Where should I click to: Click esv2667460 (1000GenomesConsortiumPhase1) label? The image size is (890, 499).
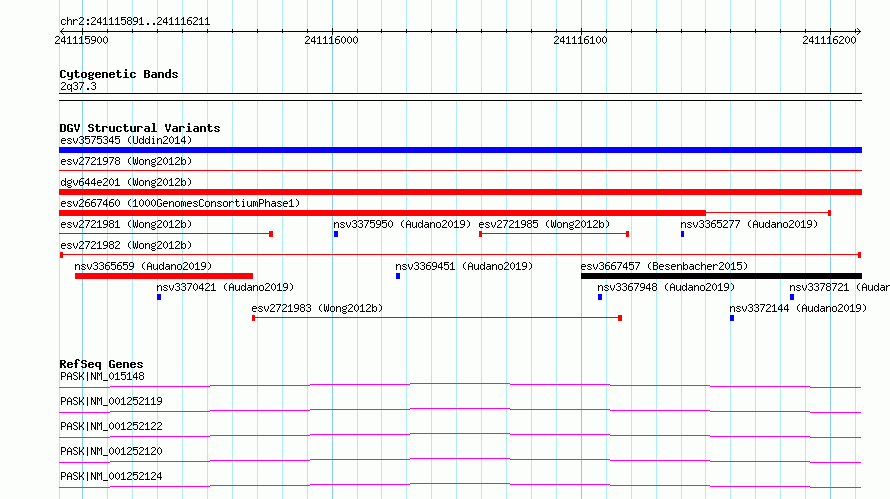point(180,203)
